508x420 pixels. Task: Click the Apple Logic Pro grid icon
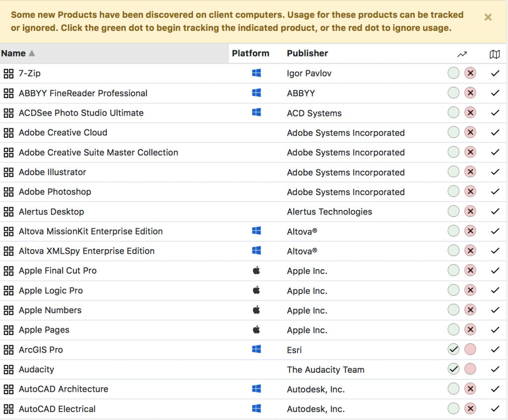pyautogui.click(x=9, y=290)
